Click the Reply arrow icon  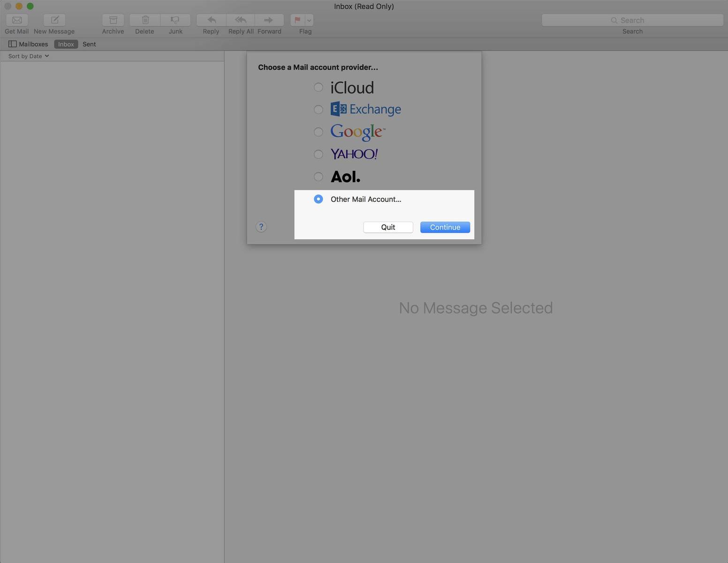tap(212, 20)
